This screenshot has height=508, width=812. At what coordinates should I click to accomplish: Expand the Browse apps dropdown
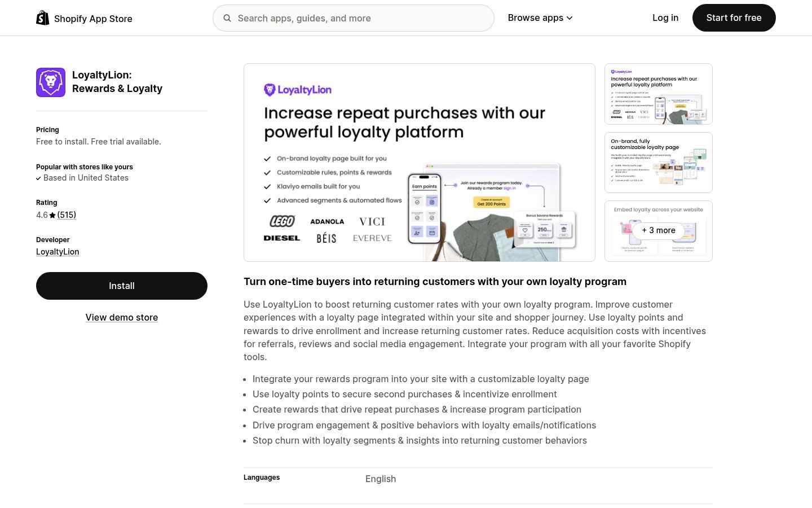(x=535, y=18)
